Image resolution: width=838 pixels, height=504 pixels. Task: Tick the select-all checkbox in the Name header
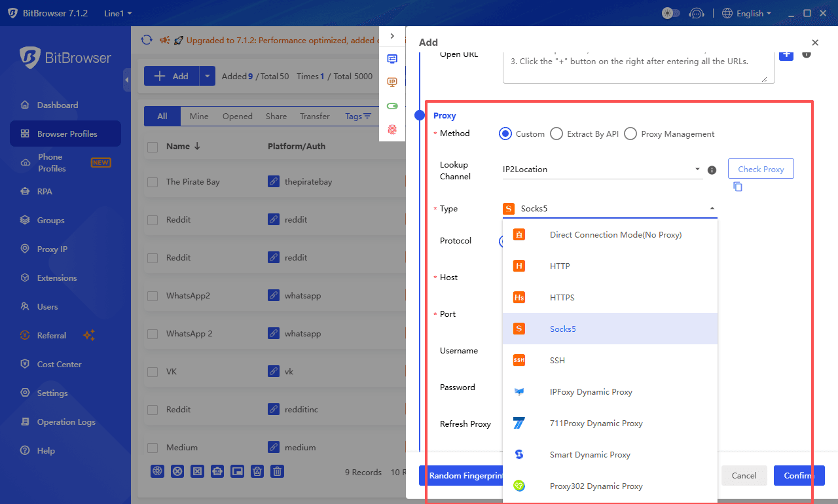coord(153,147)
